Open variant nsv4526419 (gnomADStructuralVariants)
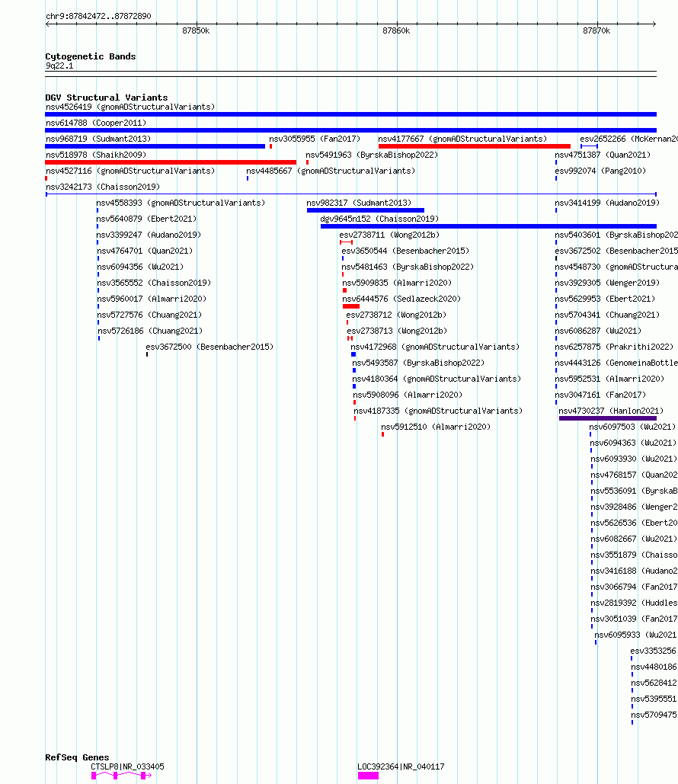 [130, 107]
